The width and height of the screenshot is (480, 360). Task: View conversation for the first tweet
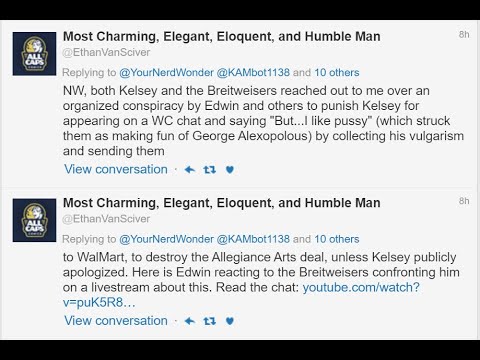(116, 169)
